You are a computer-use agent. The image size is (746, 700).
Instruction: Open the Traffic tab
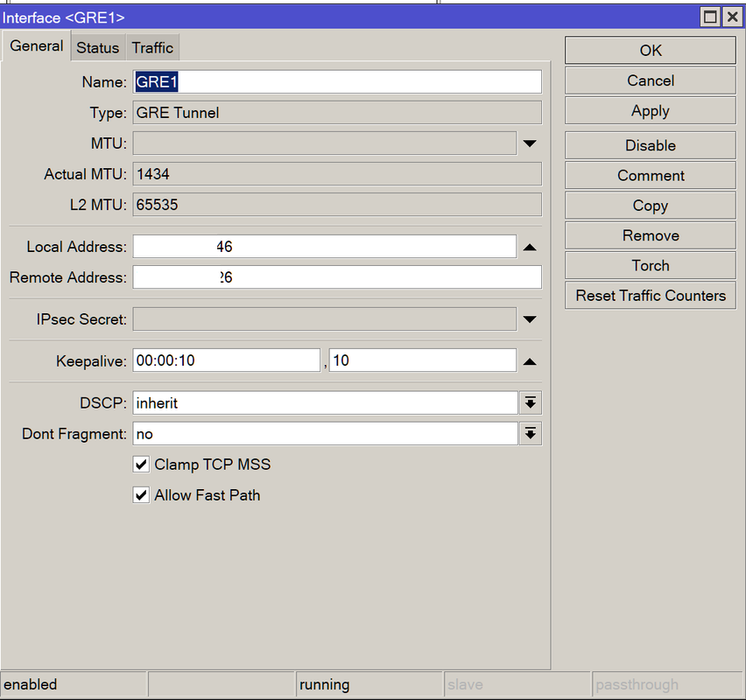(x=152, y=47)
